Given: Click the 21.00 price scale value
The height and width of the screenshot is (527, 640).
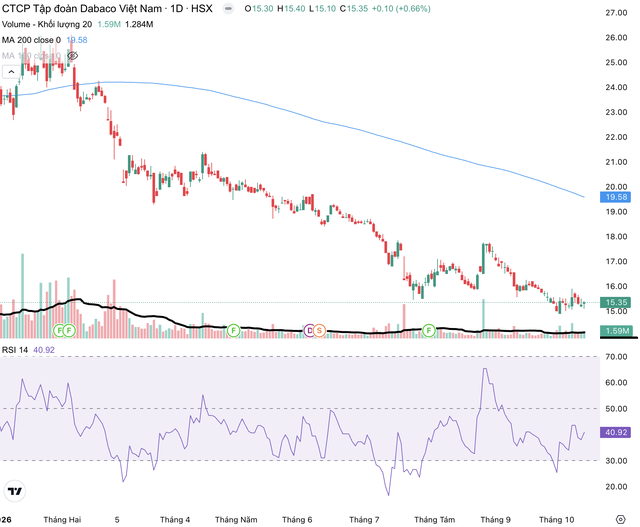Looking at the screenshot, I should click(x=616, y=162).
